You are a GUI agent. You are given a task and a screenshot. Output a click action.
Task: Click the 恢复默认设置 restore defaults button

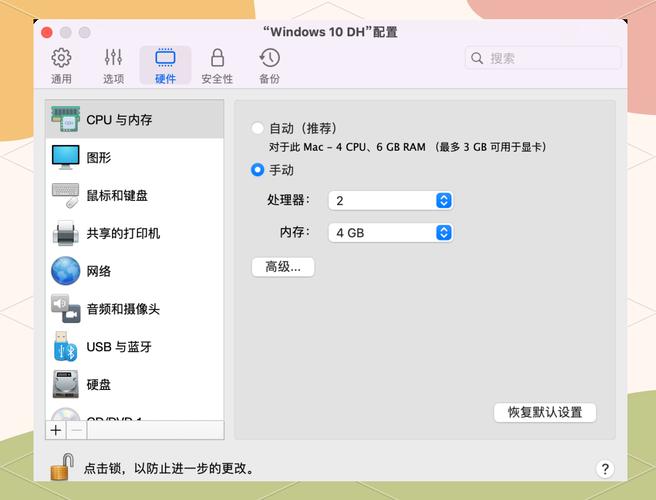pyautogui.click(x=545, y=412)
